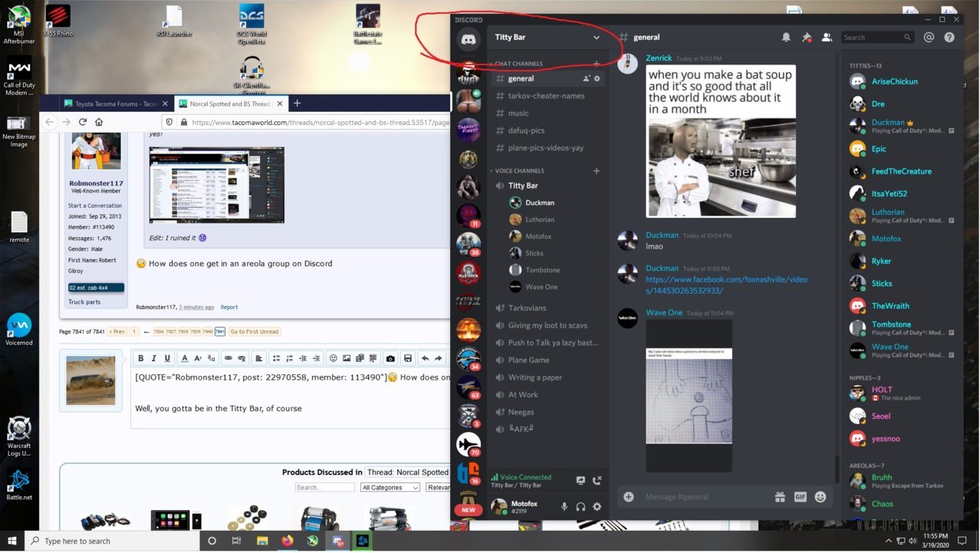Reload the Firefox page
Viewport: 980px width, 553px height.
pyautogui.click(x=83, y=122)
